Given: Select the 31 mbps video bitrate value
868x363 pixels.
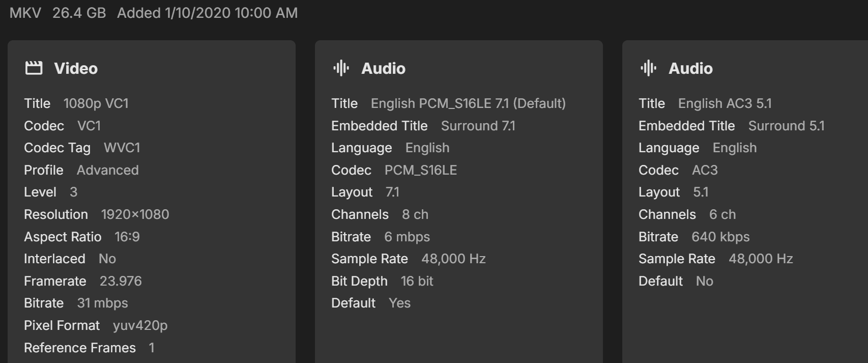Looking at the screenshot, I should coord(102,303).
